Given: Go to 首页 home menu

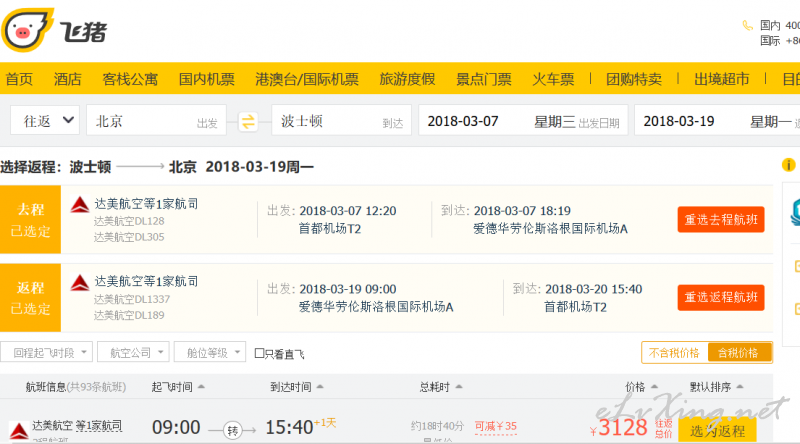Looking at the screenshot, I should [x=19, y=79].
